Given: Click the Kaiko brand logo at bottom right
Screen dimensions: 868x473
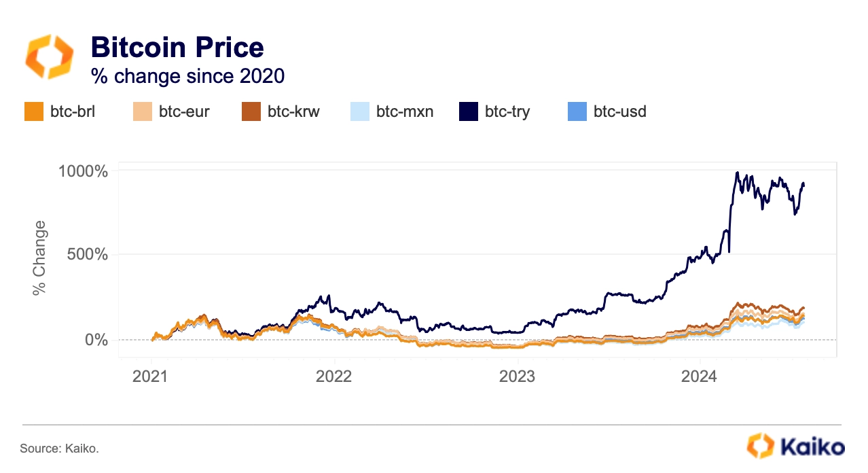Looking at the screenshot, I should 796,446.
